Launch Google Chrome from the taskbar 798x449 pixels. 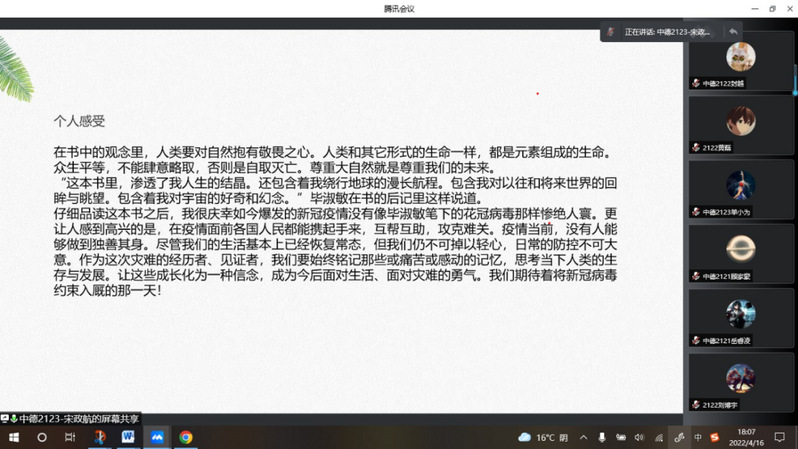coord(186,437)
